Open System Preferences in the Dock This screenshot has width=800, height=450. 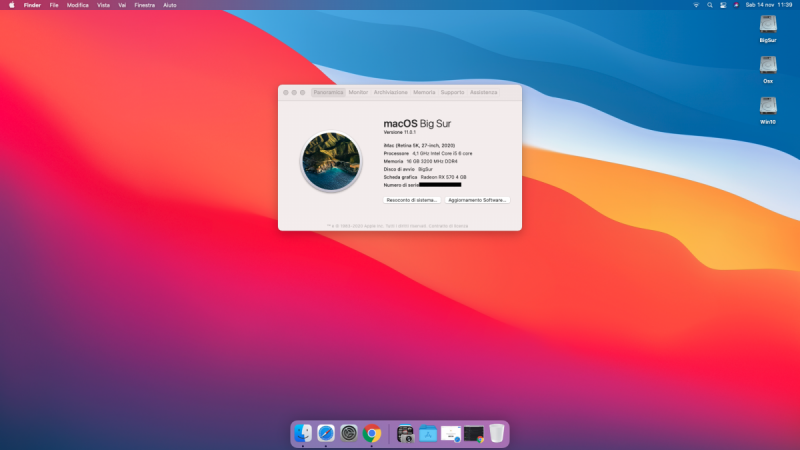[349, 433]
